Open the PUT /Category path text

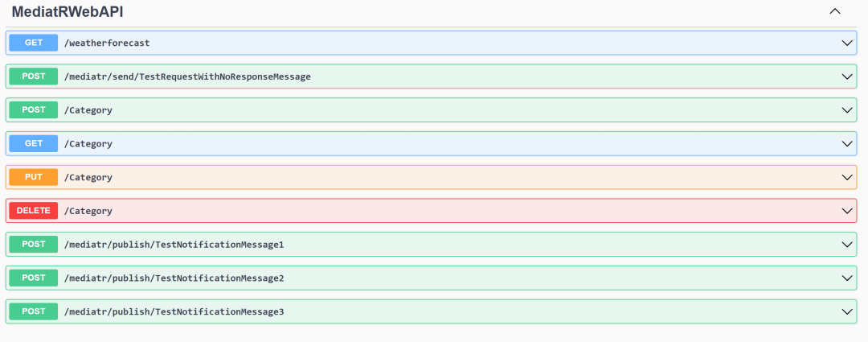pyautogui.click(x=88, y=177)
